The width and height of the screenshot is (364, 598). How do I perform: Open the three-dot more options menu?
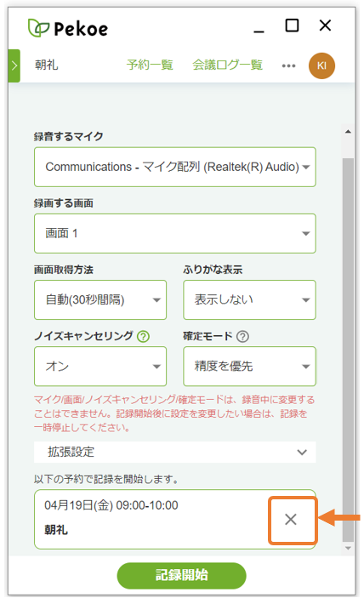click(288, 65)
